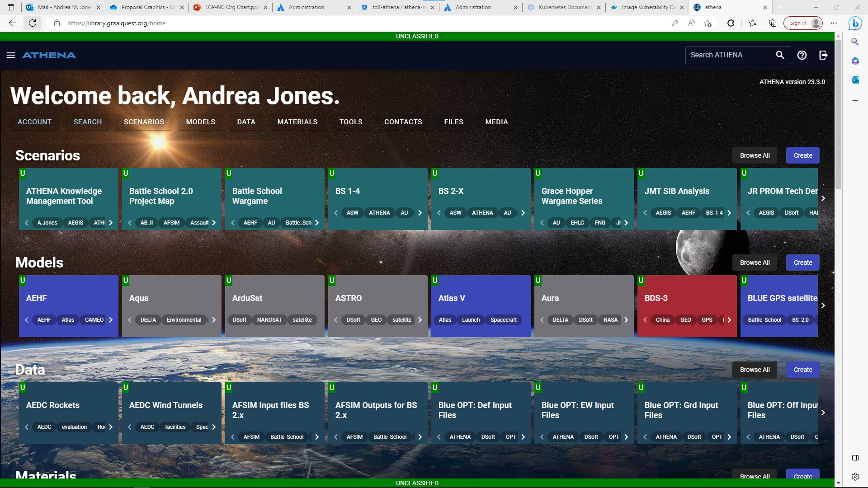Click password key icon in address bar
The image size is (868, 488).
click(x=675, y=23)
